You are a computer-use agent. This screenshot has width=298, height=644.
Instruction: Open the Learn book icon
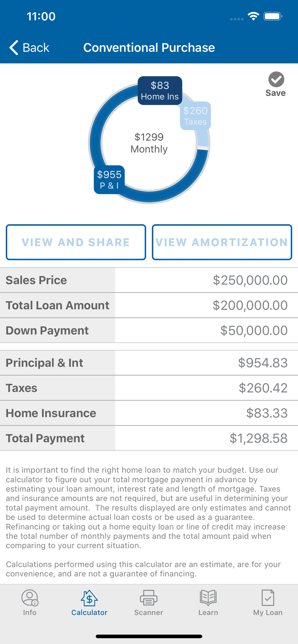[x=208, y=598]
